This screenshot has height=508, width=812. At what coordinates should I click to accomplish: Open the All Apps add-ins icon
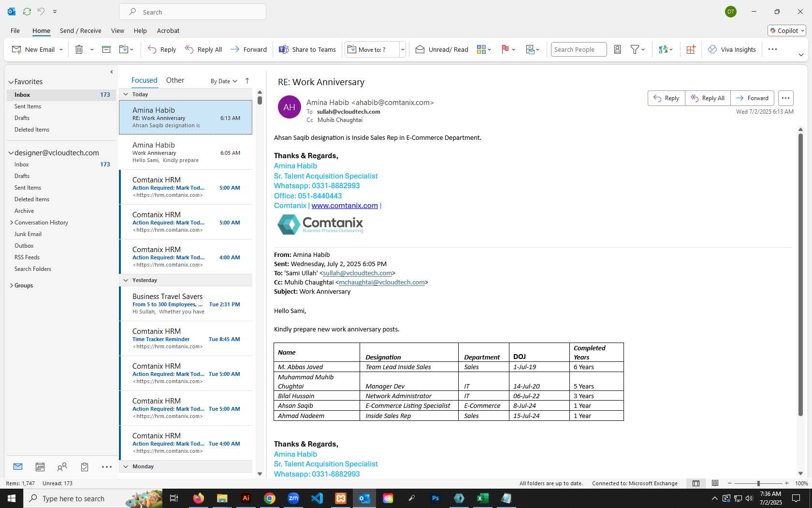point(691,49)
